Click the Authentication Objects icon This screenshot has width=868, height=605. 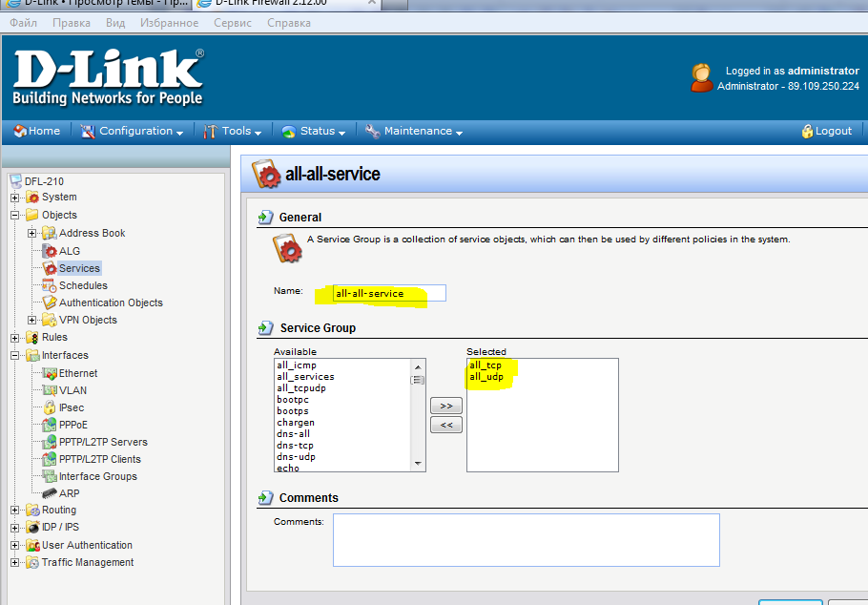[50, 303]
